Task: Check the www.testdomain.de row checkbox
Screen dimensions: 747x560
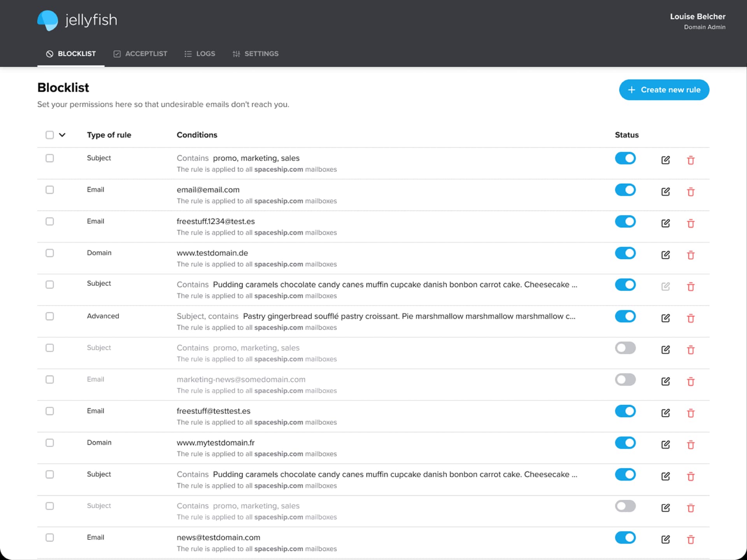Action: coord(50,253)
